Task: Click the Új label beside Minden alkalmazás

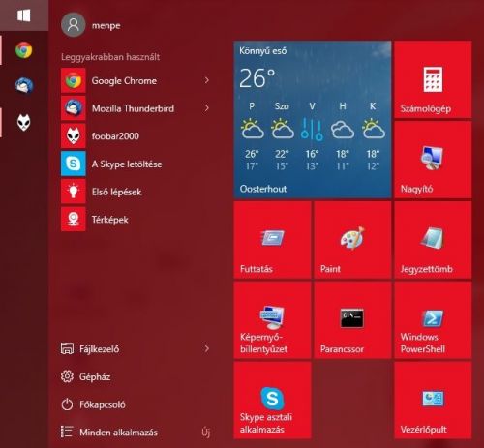Action: point(206,433)
